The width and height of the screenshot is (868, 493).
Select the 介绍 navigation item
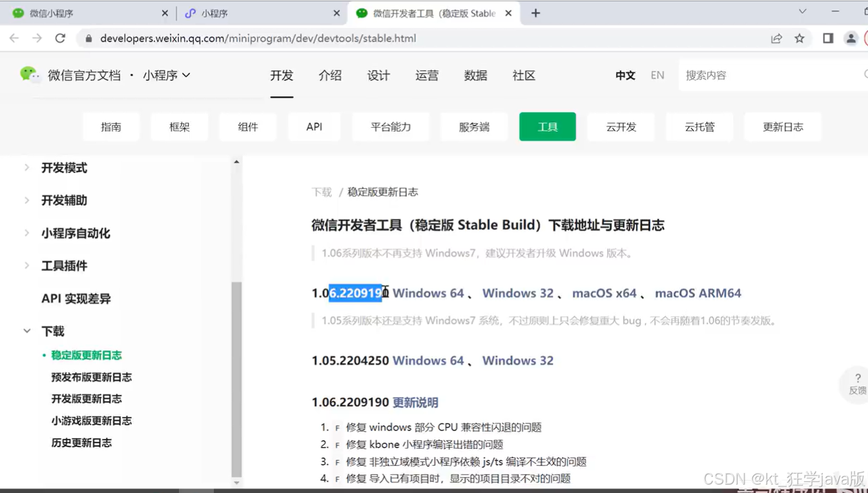pyautogui.click(x=330, y=75)
